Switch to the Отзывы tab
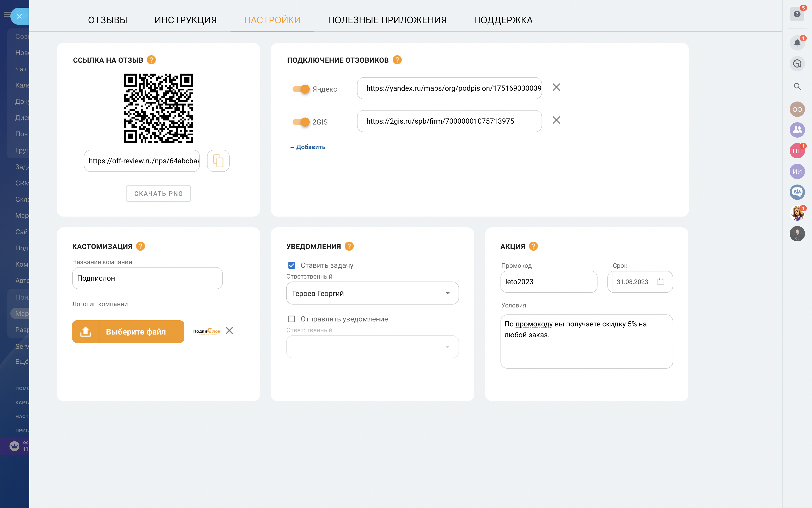812x508 pixels. click(x=108, y=20)
